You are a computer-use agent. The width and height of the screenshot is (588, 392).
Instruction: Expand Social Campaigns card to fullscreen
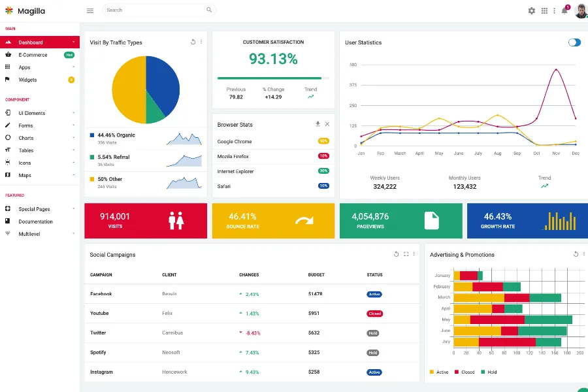406,254
